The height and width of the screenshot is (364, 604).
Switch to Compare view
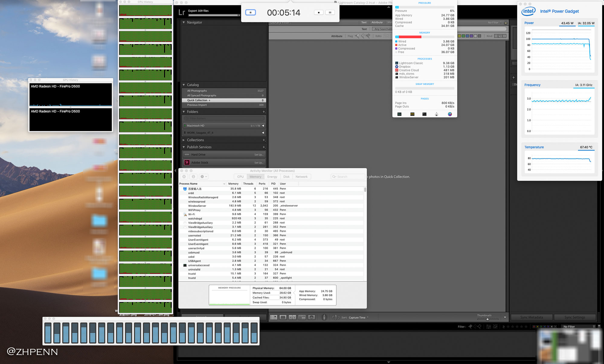click(292, 317)
